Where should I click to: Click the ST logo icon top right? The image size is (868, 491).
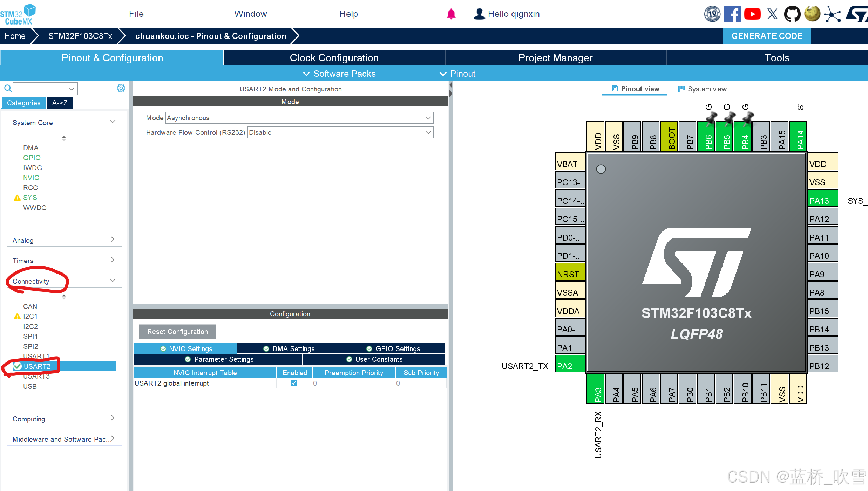pyautogui.click(x=856, y=14)
